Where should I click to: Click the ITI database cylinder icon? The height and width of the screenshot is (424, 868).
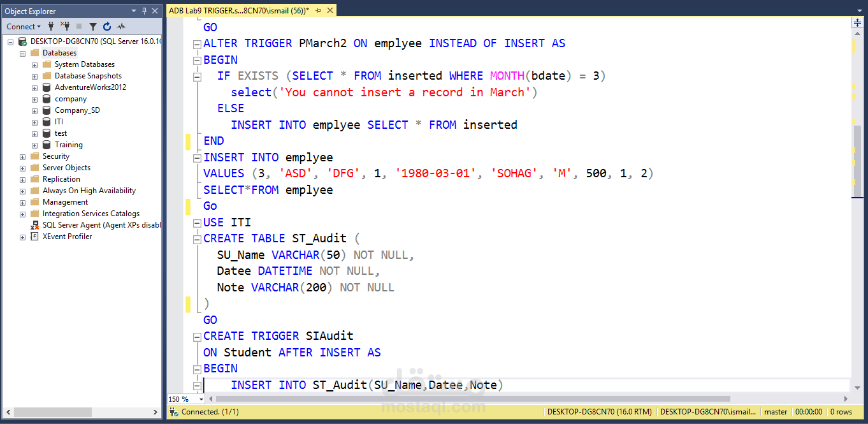47,122
